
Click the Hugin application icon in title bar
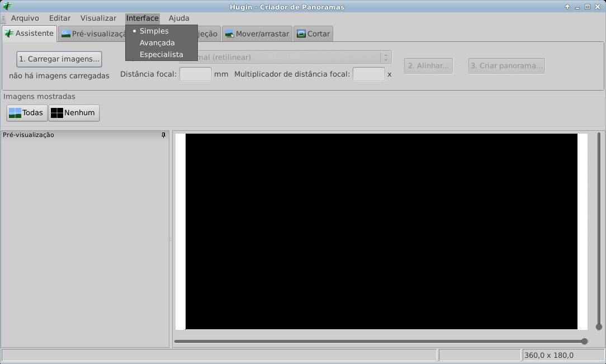point(7,7)
